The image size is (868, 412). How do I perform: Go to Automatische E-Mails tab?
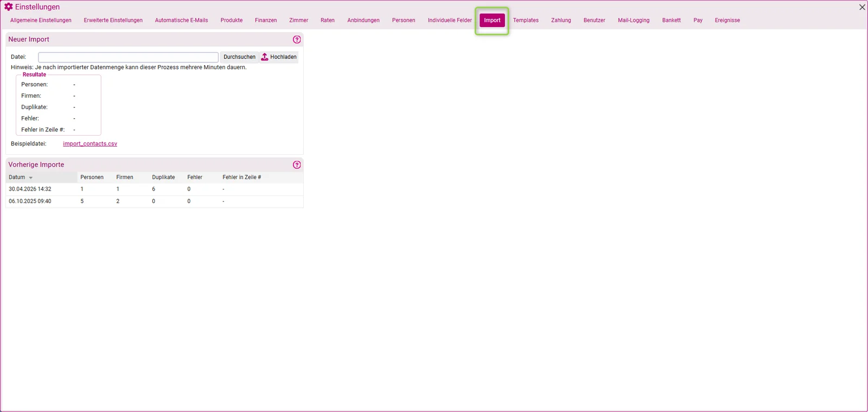coord(182,21)
